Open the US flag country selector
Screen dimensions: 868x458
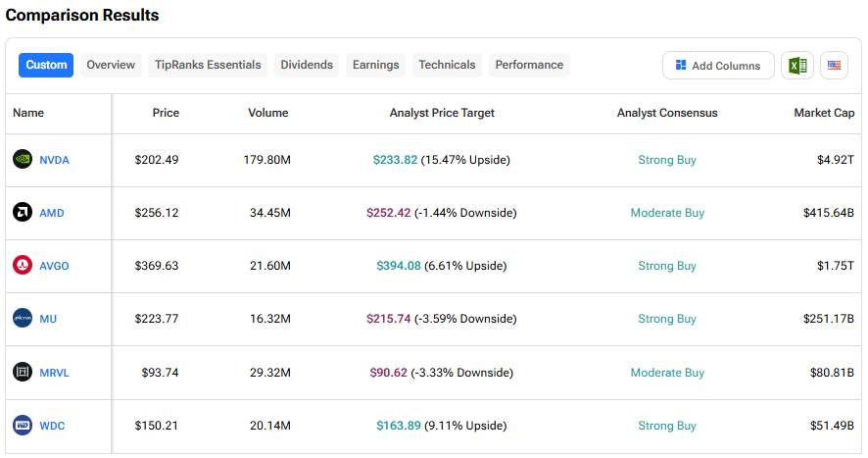834,66
